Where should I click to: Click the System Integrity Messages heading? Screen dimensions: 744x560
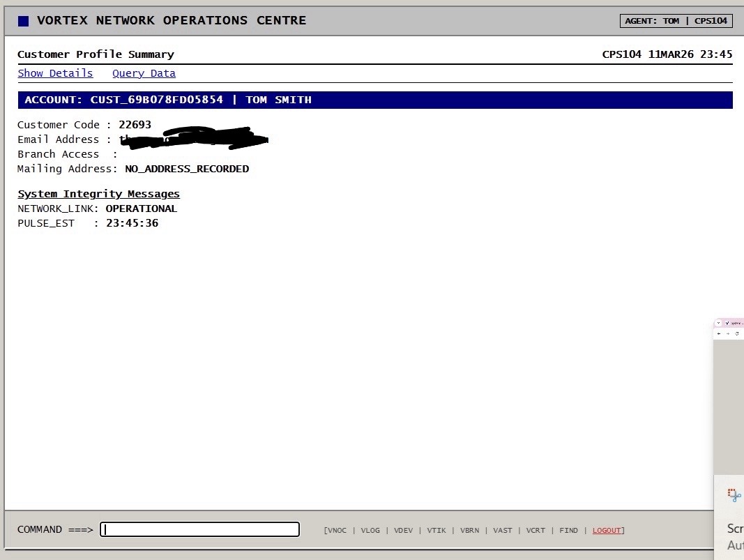click(x=99, y=194)
